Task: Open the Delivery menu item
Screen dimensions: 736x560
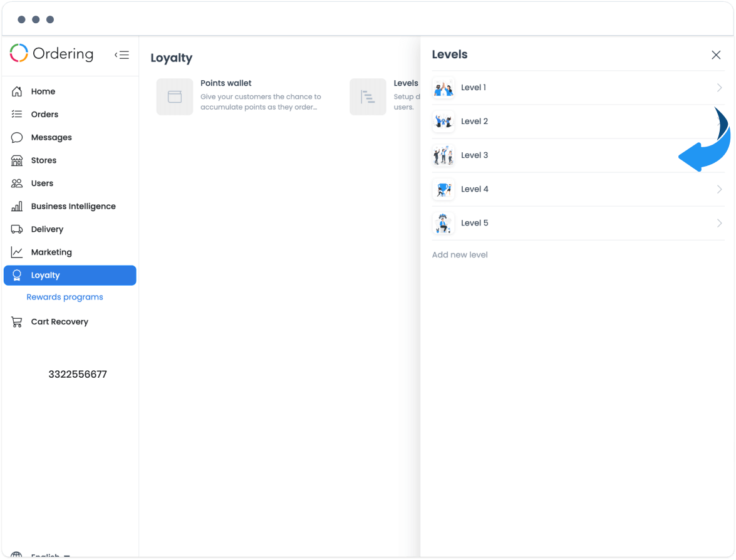Action: tap(70, 229)
